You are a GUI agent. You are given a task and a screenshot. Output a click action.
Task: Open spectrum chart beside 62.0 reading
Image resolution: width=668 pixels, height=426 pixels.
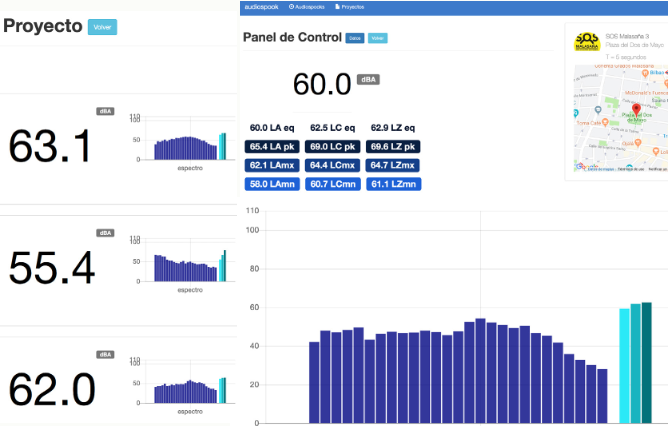[x=183, y=386]
